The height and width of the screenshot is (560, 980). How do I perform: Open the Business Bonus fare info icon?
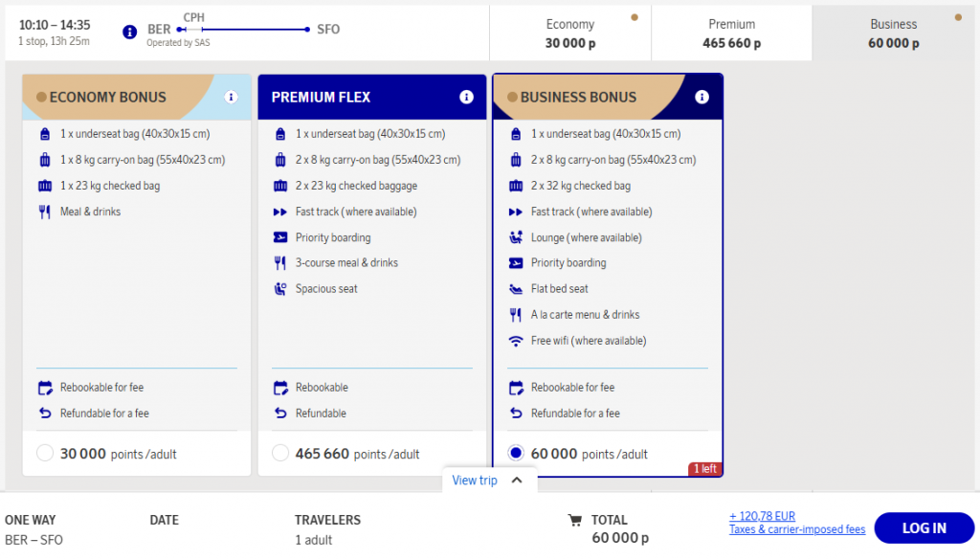pyautogui.click(x=703, y=97)
